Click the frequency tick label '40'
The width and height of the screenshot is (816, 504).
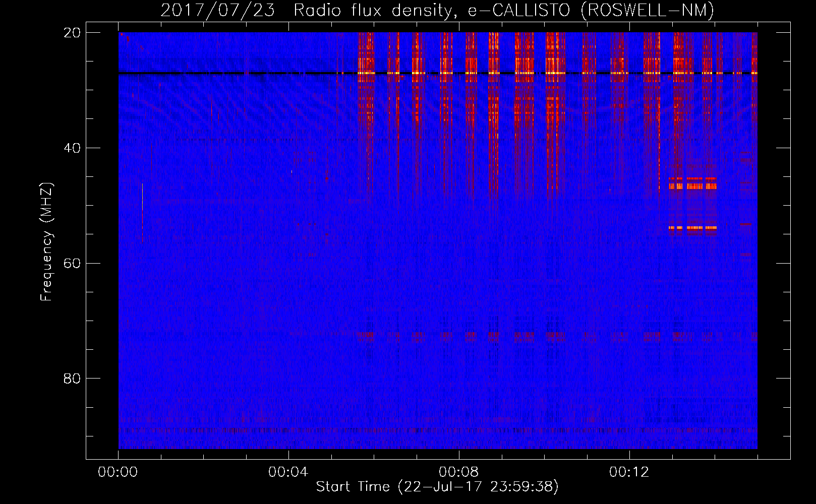pos(72,148)
